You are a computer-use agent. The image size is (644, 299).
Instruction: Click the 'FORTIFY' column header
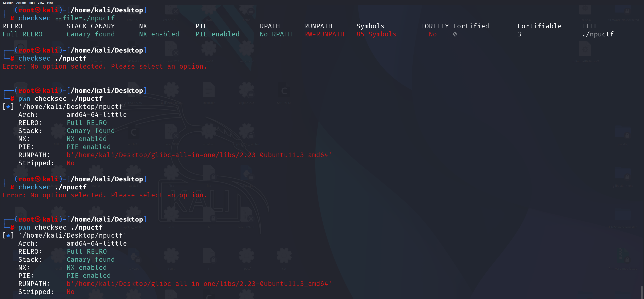[435, 26]
